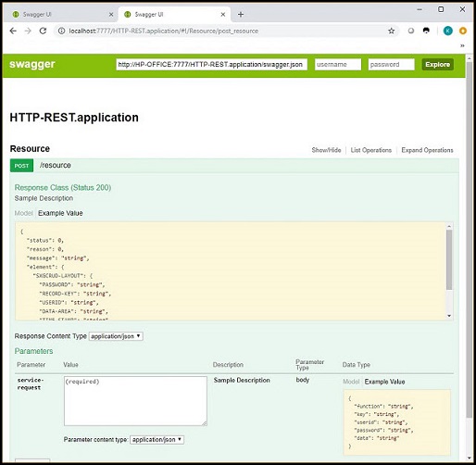Show more toolbar items via double chevron

coord(462,45)
